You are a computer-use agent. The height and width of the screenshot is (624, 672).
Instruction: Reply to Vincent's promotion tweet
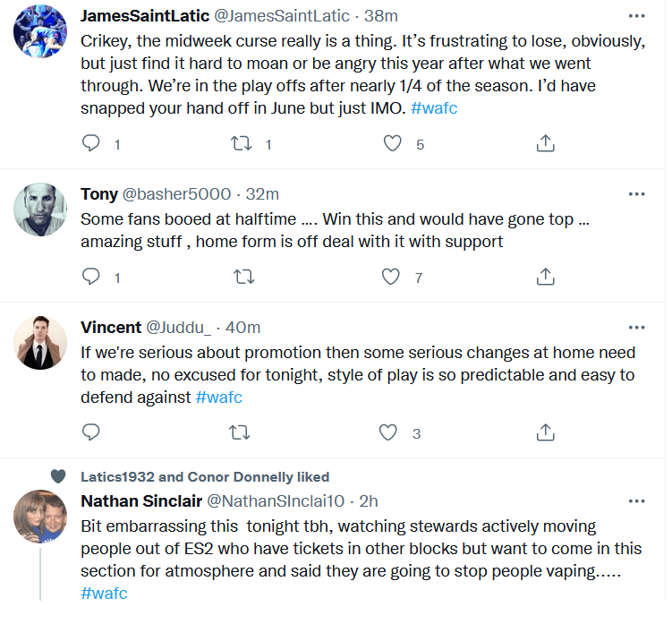(x=90, y=433)
